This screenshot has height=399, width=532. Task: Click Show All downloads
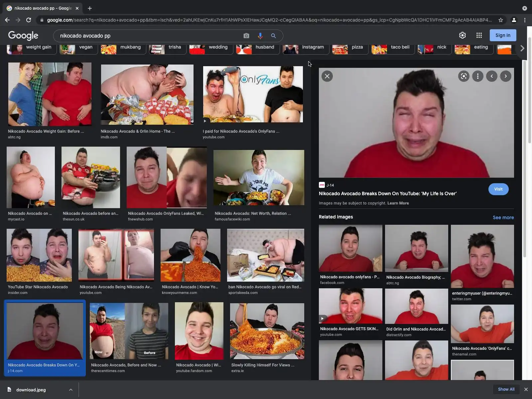[x=506, y=389]
